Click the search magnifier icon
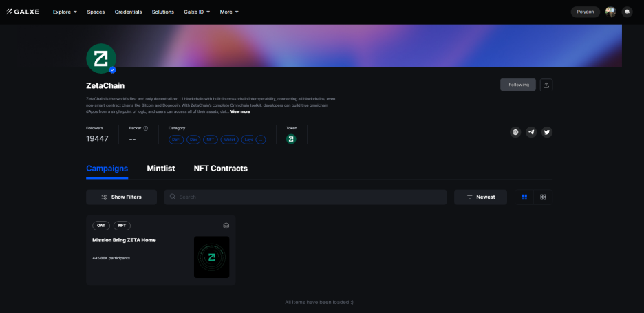The width and height of the screenshot is (644, 313). click(x=173, y=197)
